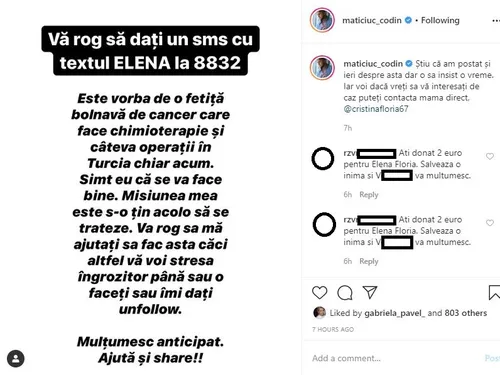This screenshot has height=375, width=500.
Task: Save post with the bookmark icon
Action: pyautogui.click(x=494, y=292)
